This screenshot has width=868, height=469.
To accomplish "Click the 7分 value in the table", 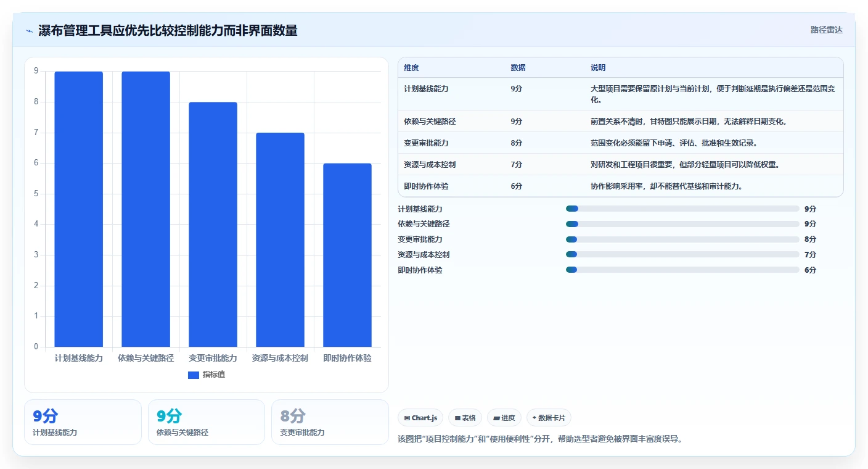I will point(516,165).
